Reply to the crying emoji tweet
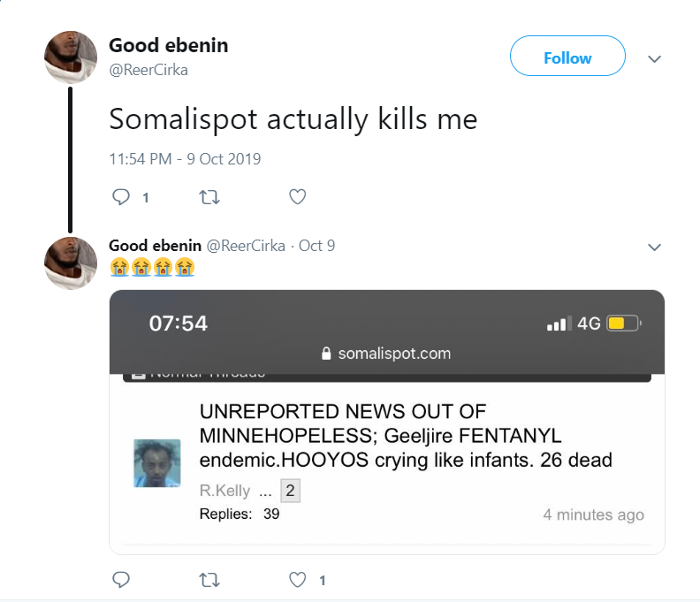 (x=120, y=580)
